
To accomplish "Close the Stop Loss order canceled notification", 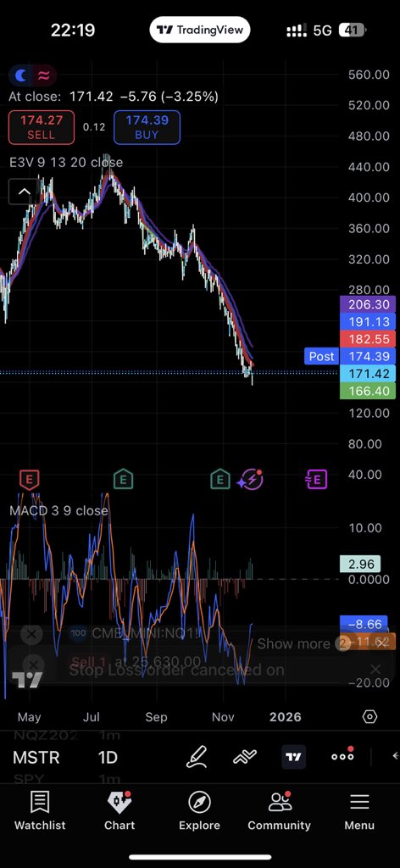I will (x=375, y=670).
